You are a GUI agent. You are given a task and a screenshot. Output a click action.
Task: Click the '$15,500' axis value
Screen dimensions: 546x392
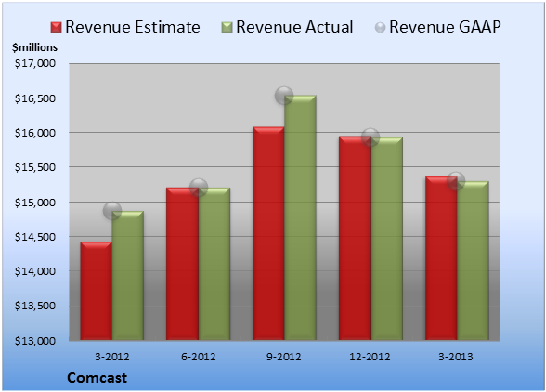[35, 167]
